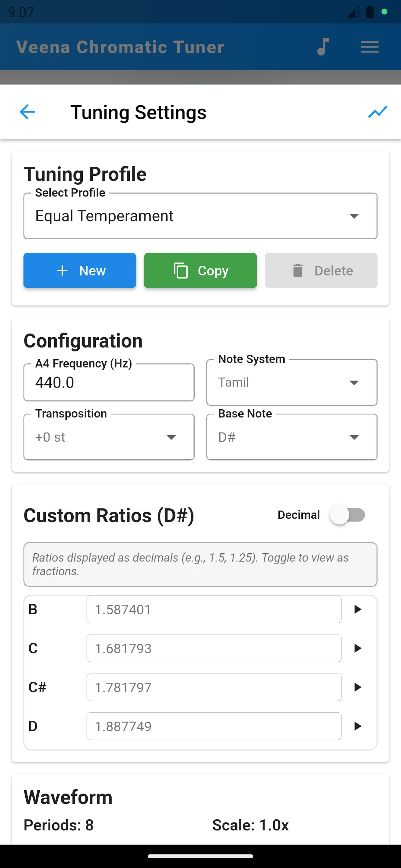
Task: Tap the D ratio value field
Action: click(x=214, y=726)
